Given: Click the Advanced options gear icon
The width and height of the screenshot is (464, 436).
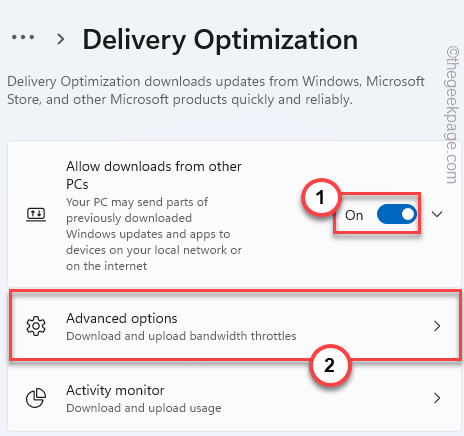Looking at the screenshot, I should (36, 326).
